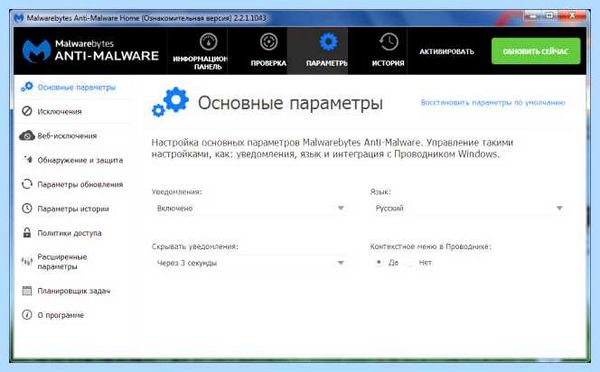This screenshot has width=600, height=372.
Task: Click the calendar icon next to Планировщик задач
Action: [27, 291]
